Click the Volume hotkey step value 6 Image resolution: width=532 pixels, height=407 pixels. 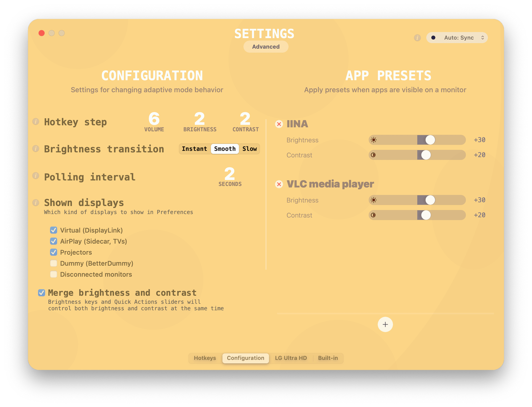(154, 119)
